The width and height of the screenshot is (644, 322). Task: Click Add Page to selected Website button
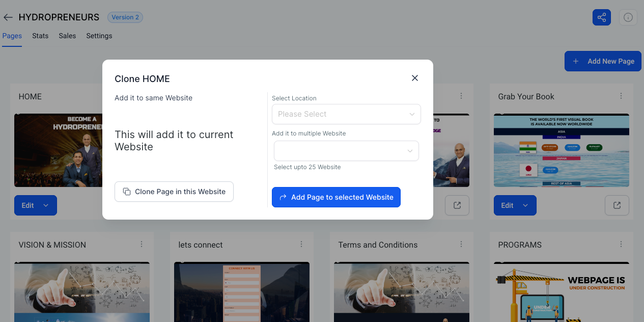point(336,197)
